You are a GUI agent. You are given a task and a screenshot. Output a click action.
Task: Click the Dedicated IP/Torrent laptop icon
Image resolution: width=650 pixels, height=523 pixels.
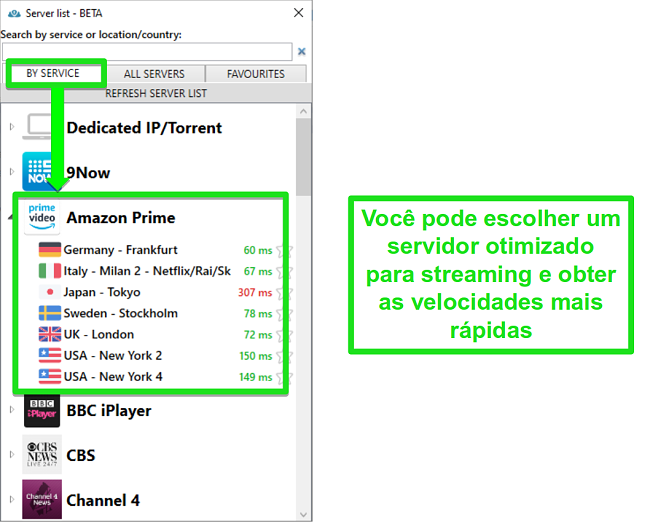coord(39,126)
